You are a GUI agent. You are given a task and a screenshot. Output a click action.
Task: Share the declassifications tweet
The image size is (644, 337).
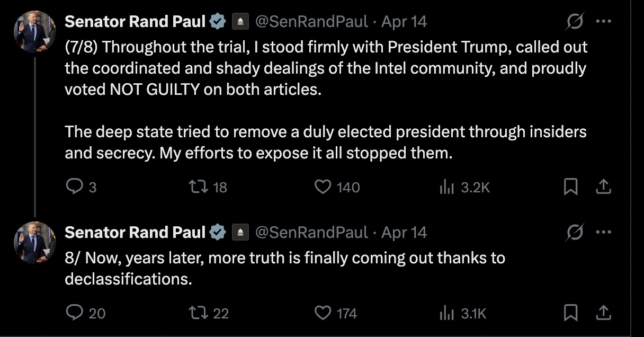coord(604,313)
